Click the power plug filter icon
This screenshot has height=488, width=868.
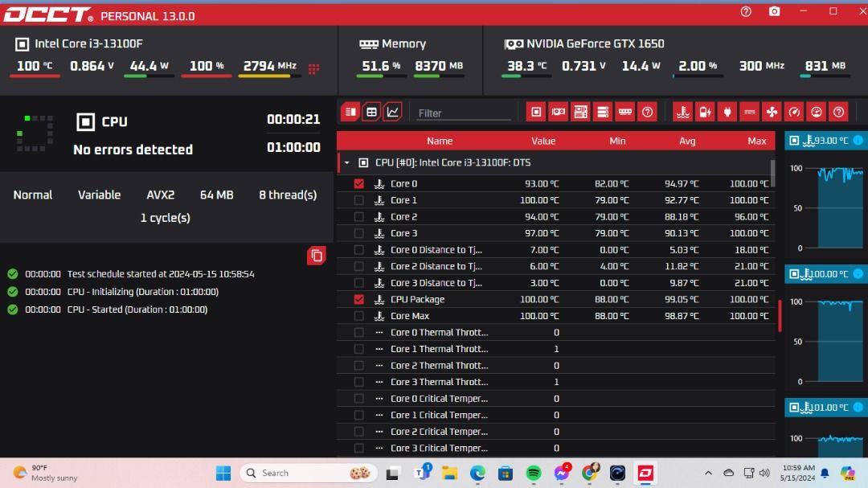click(727, 112)
